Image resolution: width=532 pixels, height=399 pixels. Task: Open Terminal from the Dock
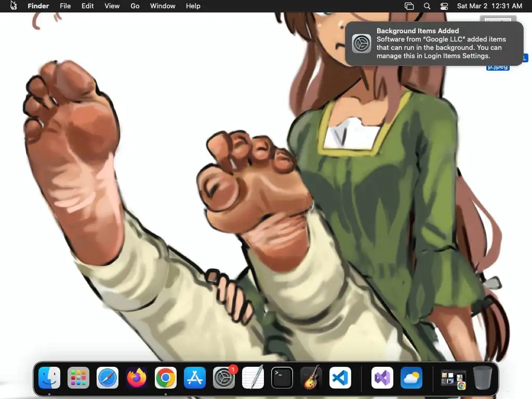[282, 378]
